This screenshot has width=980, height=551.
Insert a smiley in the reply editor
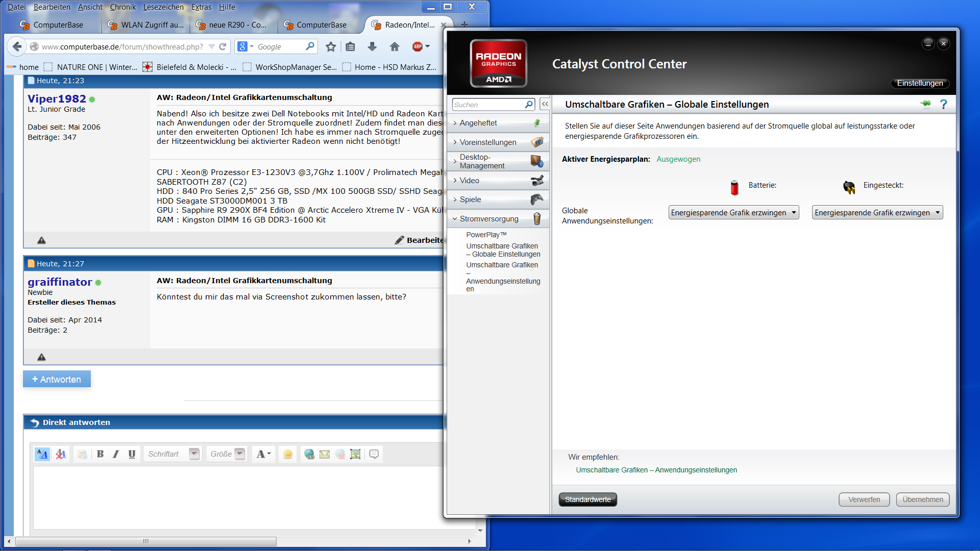pyautogui.click(x=288, y=454)
